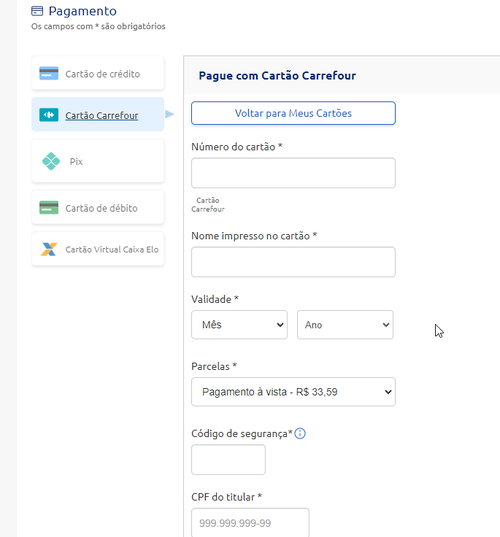Focus the Nome impresso no cartão field
Image resolution: width=500 pixels, height=537 pixels.
293,262
